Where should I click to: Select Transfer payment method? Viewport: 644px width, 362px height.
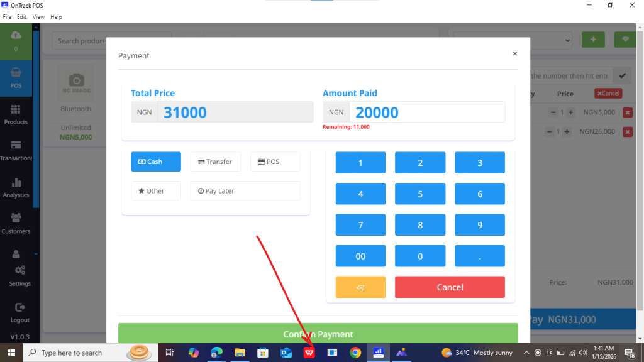[x=215, y=162]
